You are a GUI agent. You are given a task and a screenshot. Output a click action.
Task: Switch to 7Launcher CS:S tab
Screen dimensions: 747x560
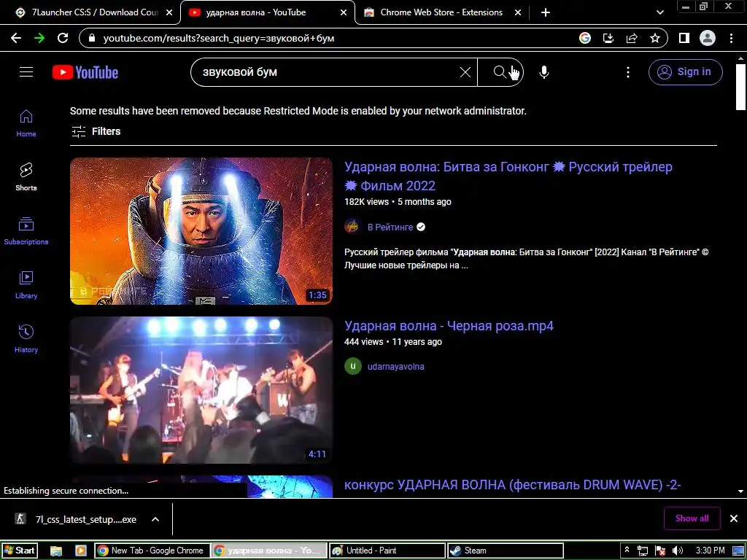(90, 12)
